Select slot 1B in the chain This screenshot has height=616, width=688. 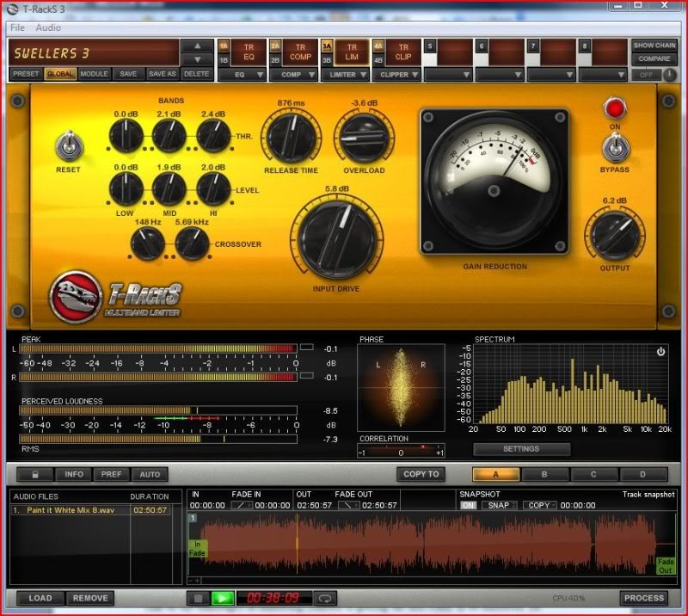pyautogui.click(x=224, y=60)
